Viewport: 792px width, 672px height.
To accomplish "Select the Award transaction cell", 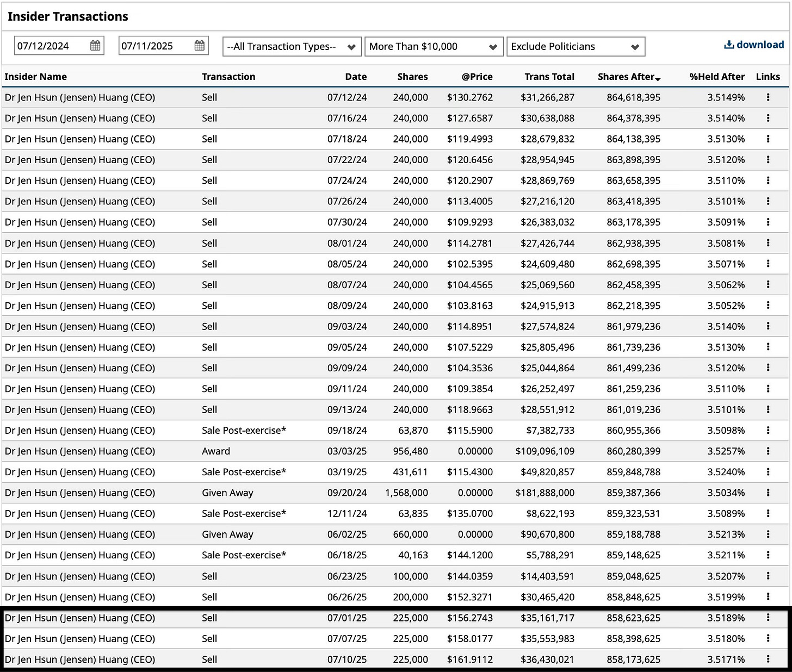I will [216, 451].
